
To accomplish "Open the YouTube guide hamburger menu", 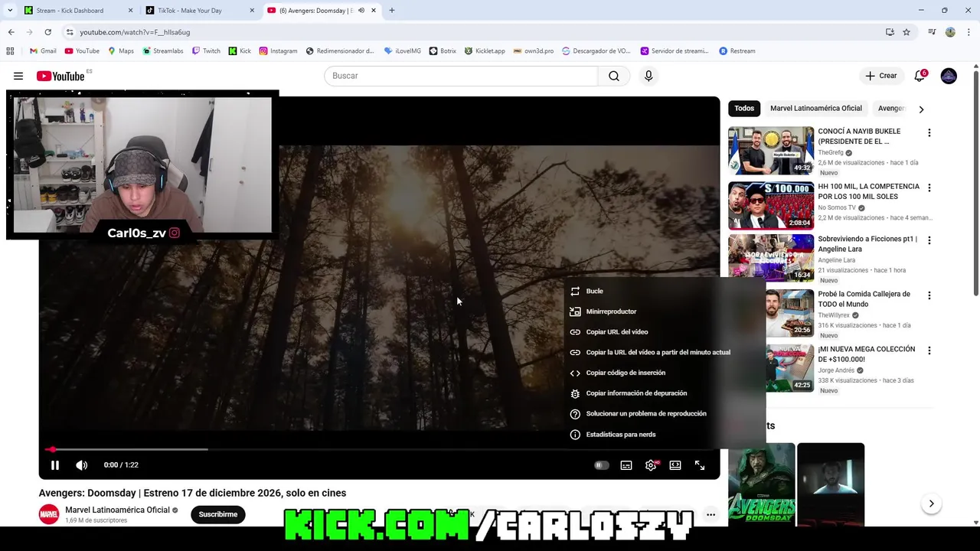I will pos(18,76).
